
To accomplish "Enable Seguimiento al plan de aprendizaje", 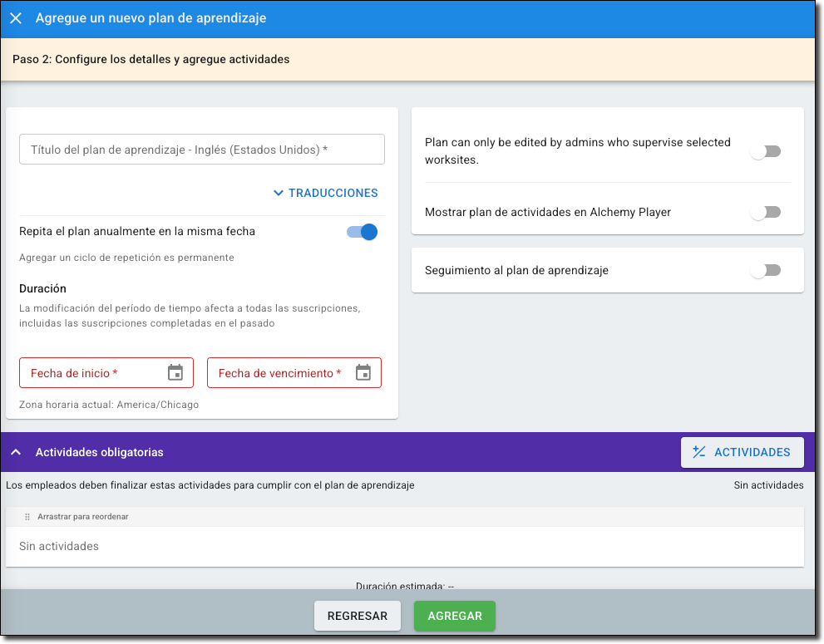I will click(766, 271).
